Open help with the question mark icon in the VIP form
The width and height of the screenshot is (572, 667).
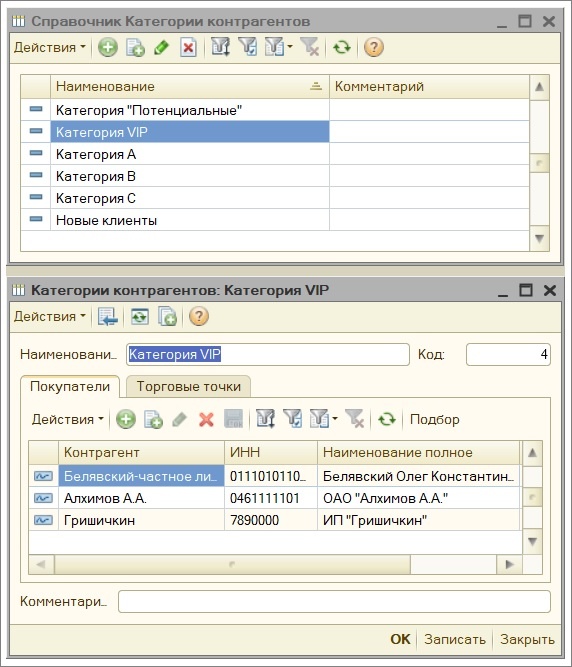[x=199, y=316]
